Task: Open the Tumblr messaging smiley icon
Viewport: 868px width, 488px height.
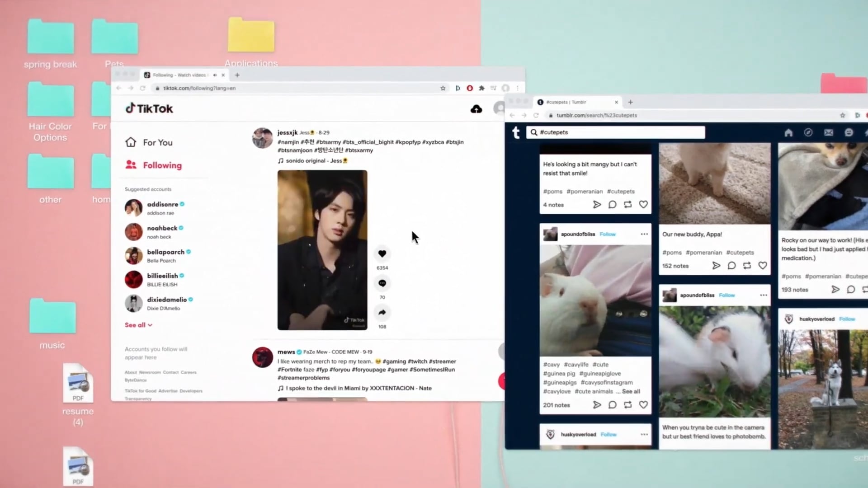Action: pyautogui.click(x=849, y=132)
